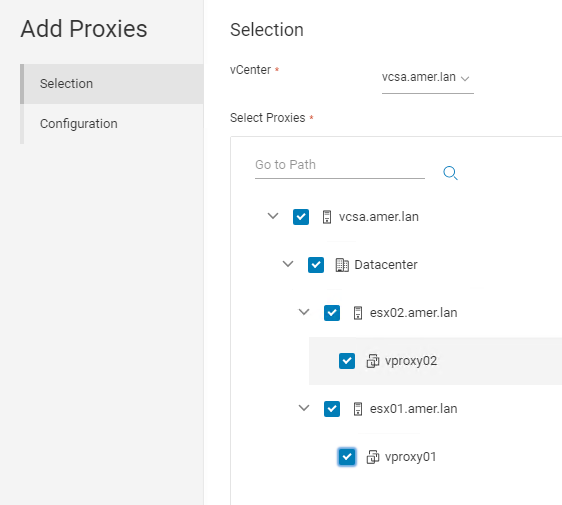Uncheck the vcsa.amer.lan tree checkbox
This screenshot has width=562, height=505.
click(301, 217)
